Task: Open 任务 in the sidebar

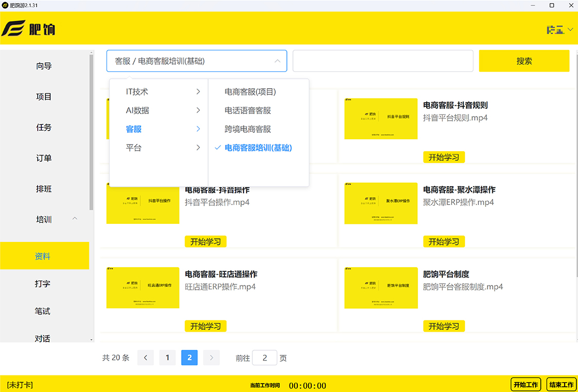Action: click(44, 127)
